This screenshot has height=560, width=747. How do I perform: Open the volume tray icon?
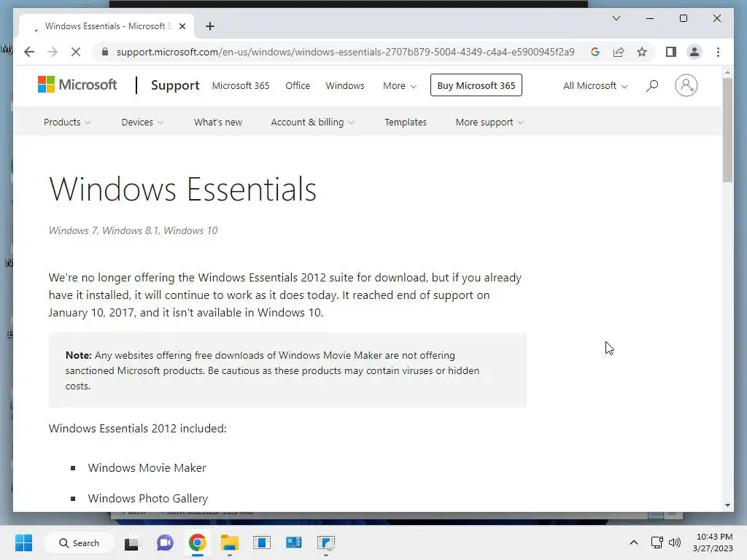[675, 542]
